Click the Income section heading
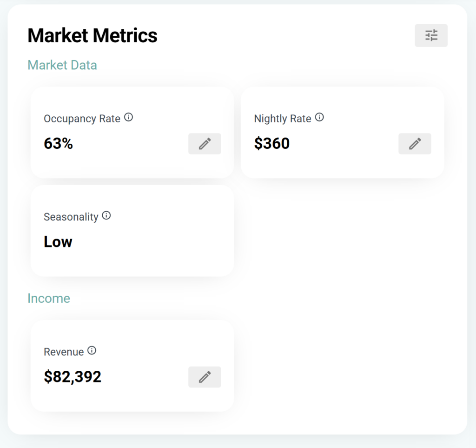 click(x=49, y=298)
